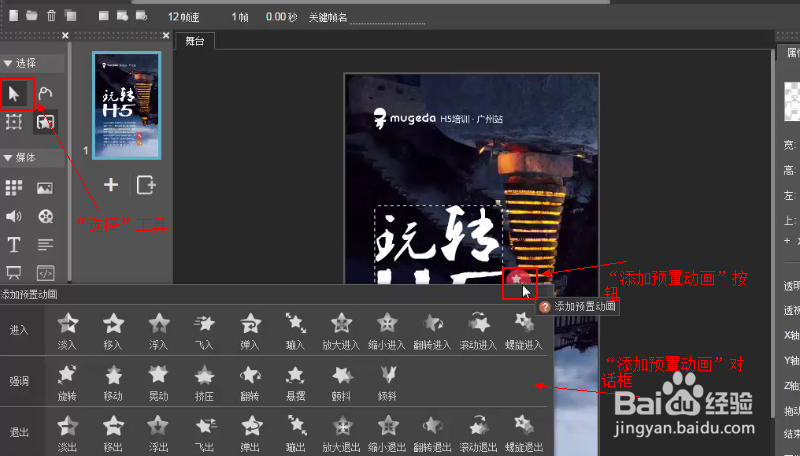Add page from template button
The height and width of the screenshot is (456, 800).
146,185
